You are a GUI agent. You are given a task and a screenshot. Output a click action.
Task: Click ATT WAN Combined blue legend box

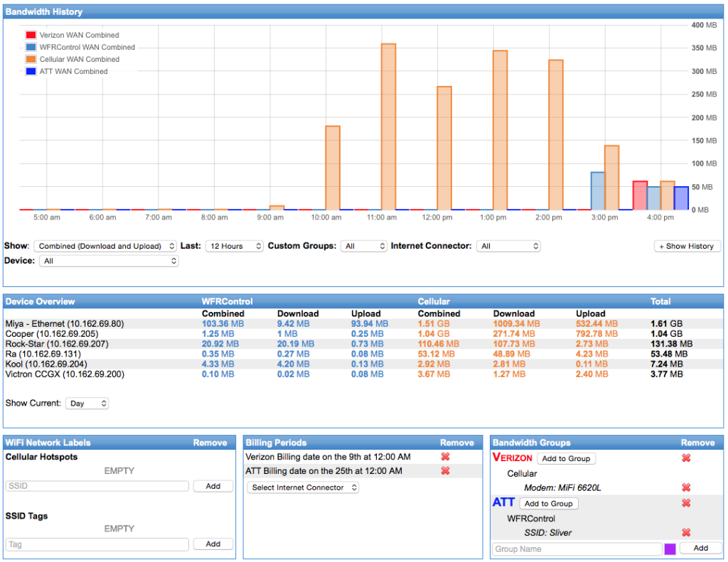(x=31, y=71)
